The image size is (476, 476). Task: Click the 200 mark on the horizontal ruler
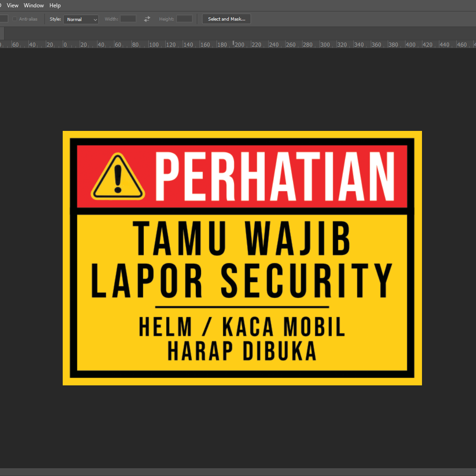239,45
